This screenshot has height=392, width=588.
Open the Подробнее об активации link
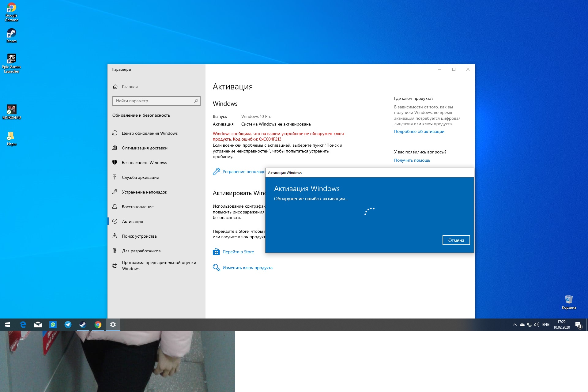tap(419, 131)
